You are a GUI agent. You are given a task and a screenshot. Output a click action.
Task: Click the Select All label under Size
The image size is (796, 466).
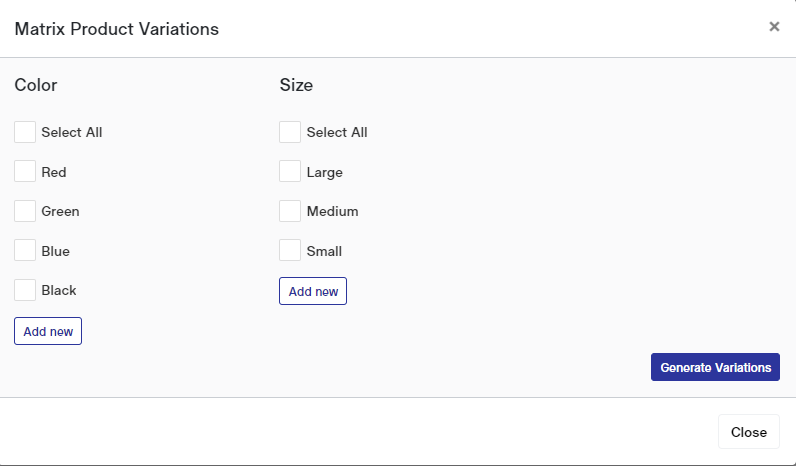(337, 132)
